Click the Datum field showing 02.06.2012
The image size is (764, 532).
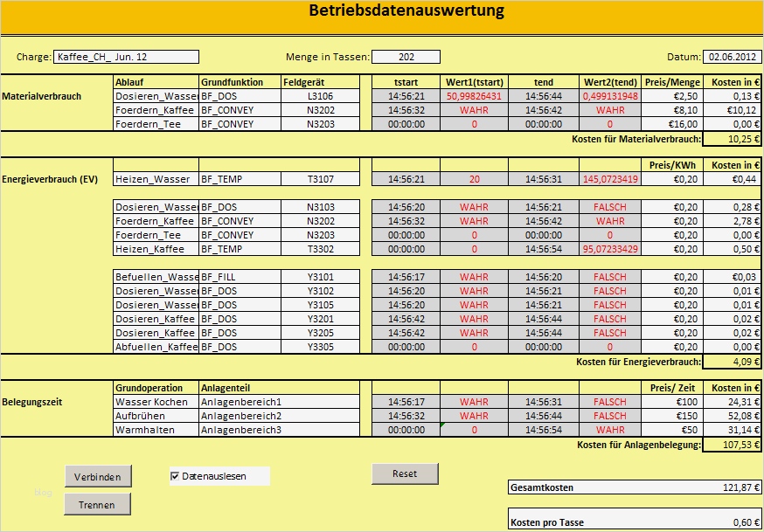tap(731, 54)
